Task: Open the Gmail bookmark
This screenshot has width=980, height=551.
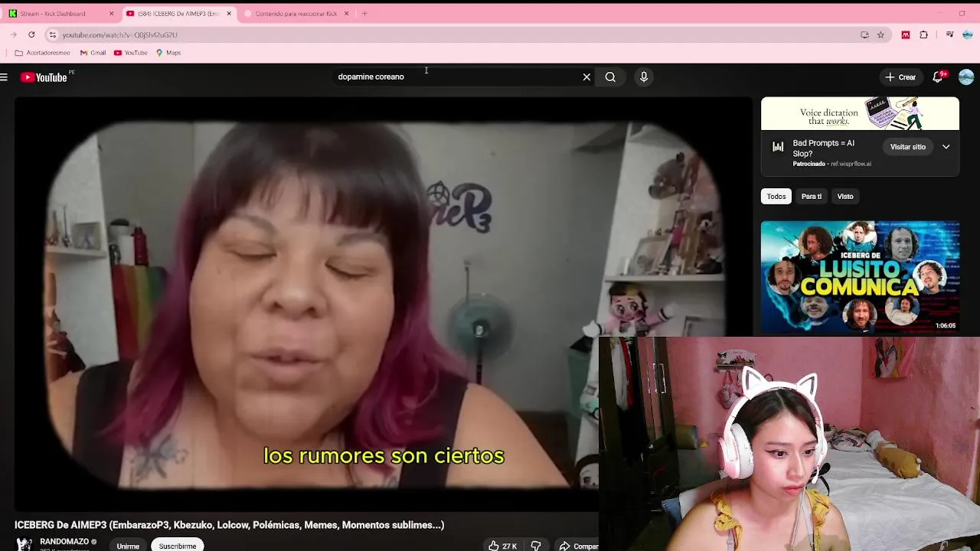Action: pyautogui.click(x=93, y=53)
